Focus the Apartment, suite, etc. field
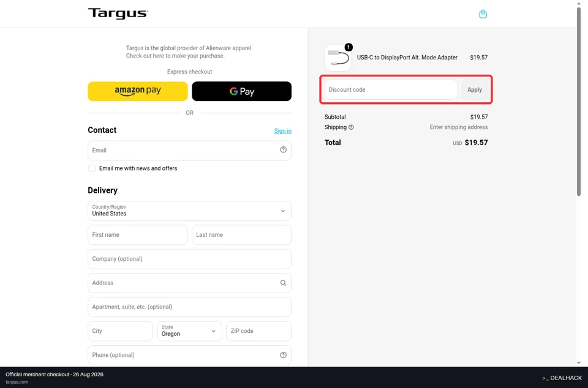The image size is (588, 388). click(189, 307)
